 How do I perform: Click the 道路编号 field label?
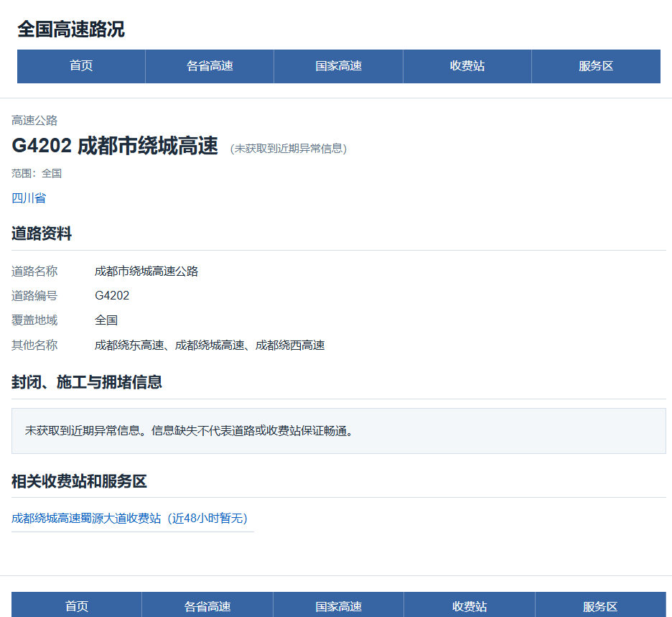34,296
